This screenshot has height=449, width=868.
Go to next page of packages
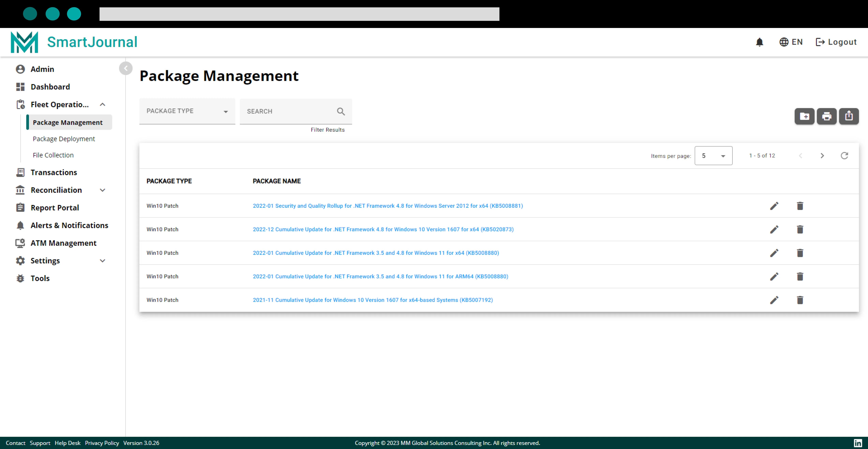[822, 156]
